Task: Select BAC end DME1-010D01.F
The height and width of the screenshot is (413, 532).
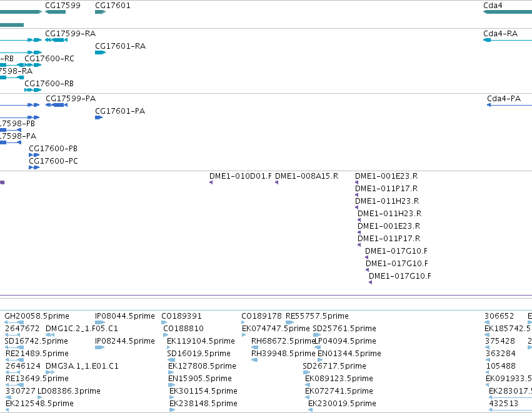Action: (241, 176)
